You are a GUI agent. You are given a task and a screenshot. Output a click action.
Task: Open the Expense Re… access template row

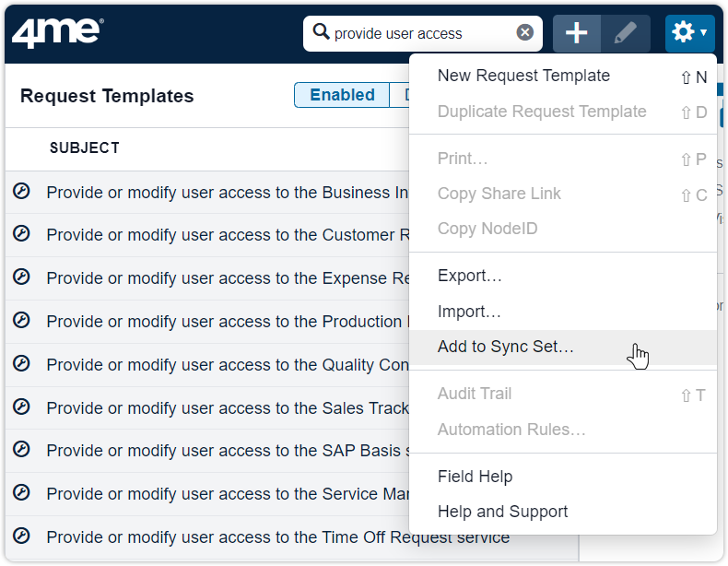(x=207, y=278)
